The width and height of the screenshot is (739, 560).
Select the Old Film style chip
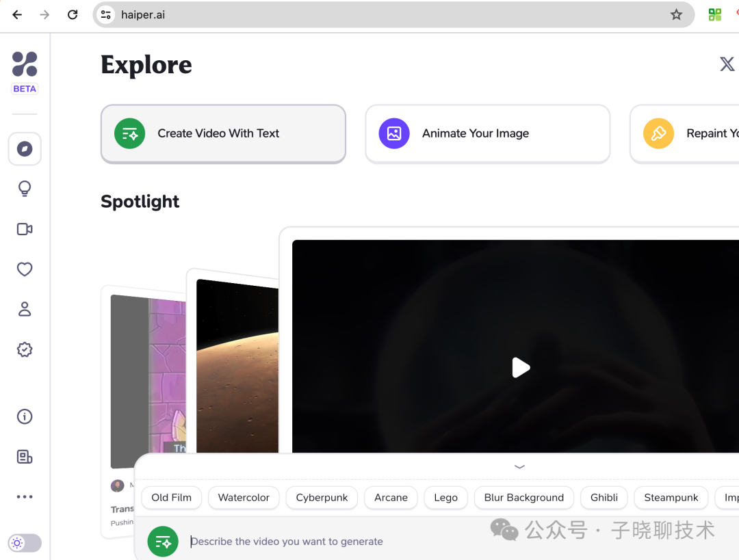coord(172,498)
